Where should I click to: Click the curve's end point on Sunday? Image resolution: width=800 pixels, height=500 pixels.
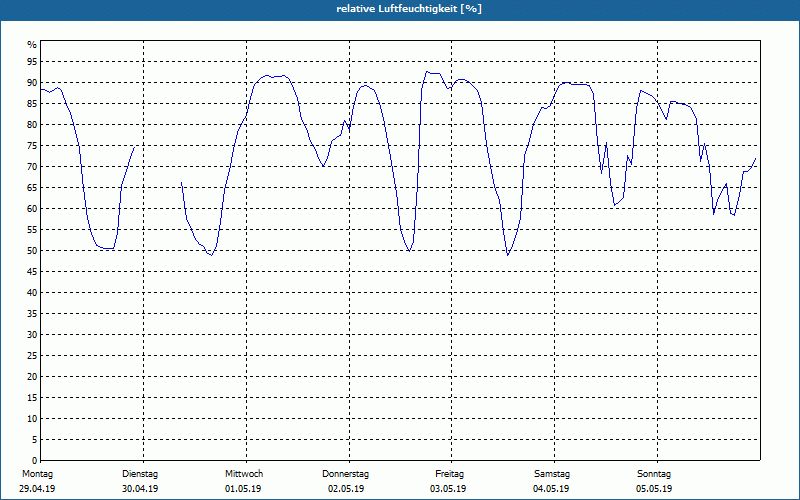point(756,159)
